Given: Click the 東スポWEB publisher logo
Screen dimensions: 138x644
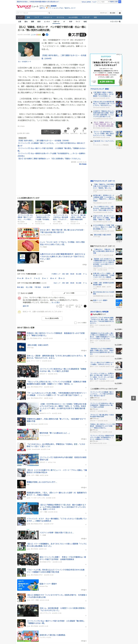Looking at the screenshot, I should point(77,35).
